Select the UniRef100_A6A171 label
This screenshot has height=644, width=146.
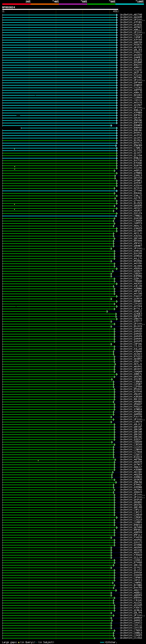tap(131, 226)
